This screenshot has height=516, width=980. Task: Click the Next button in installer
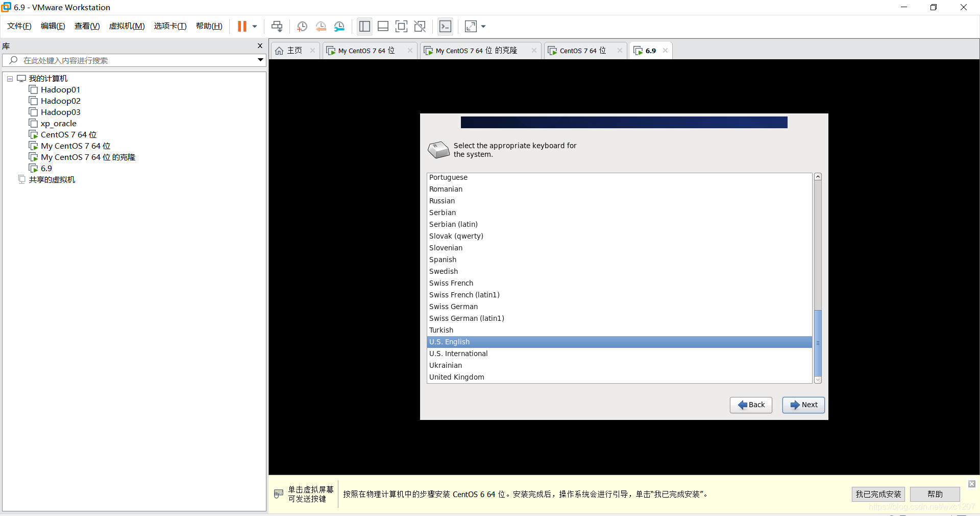[x=803, y=405]
